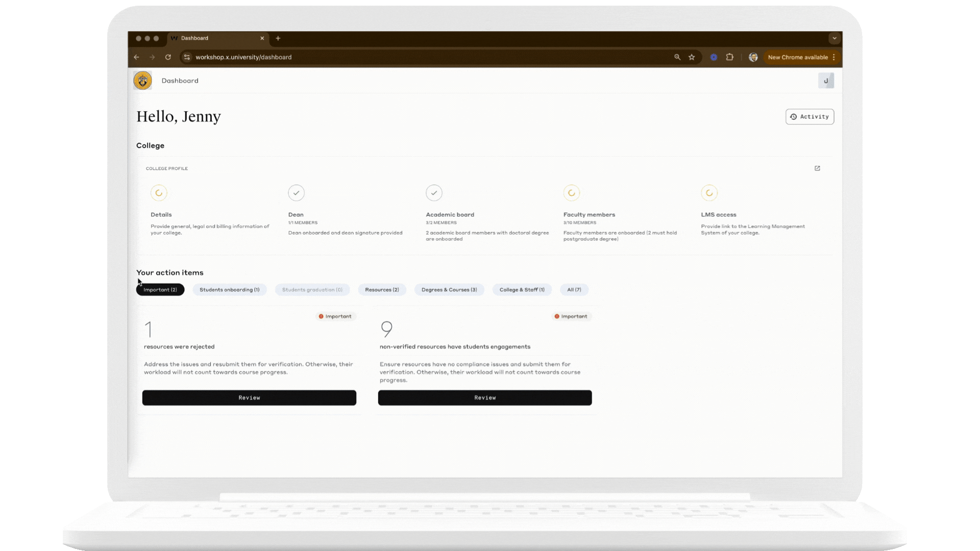Review the non-verified resources item
The image size is (980, 551).
485,398
